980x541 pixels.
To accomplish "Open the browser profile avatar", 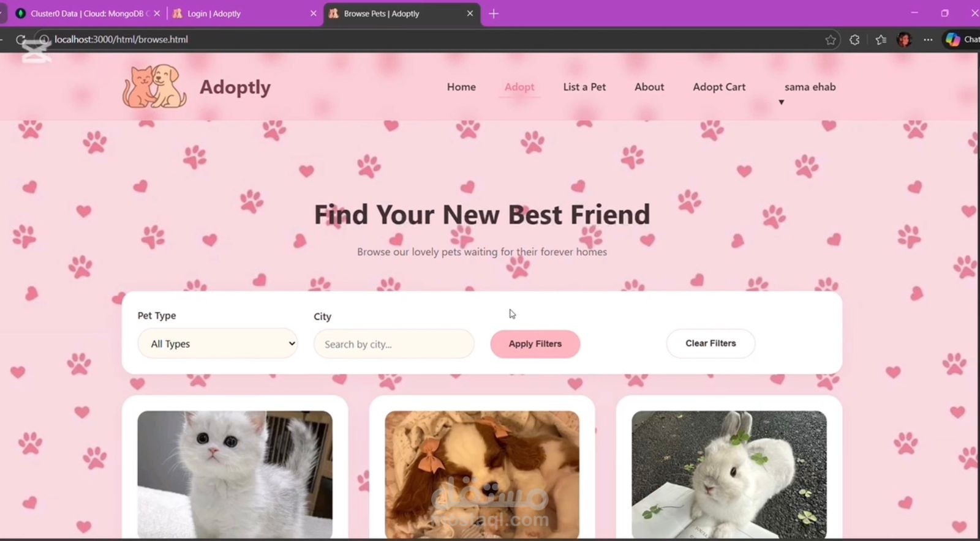I will coord(904,40).
